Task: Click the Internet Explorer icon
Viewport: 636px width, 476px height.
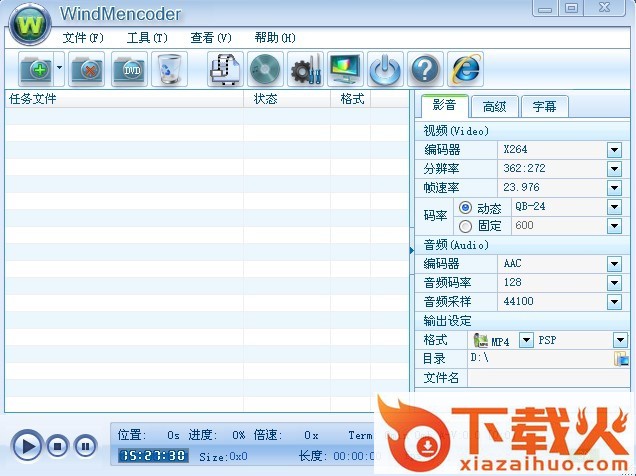Action: [x=465, y=69]
